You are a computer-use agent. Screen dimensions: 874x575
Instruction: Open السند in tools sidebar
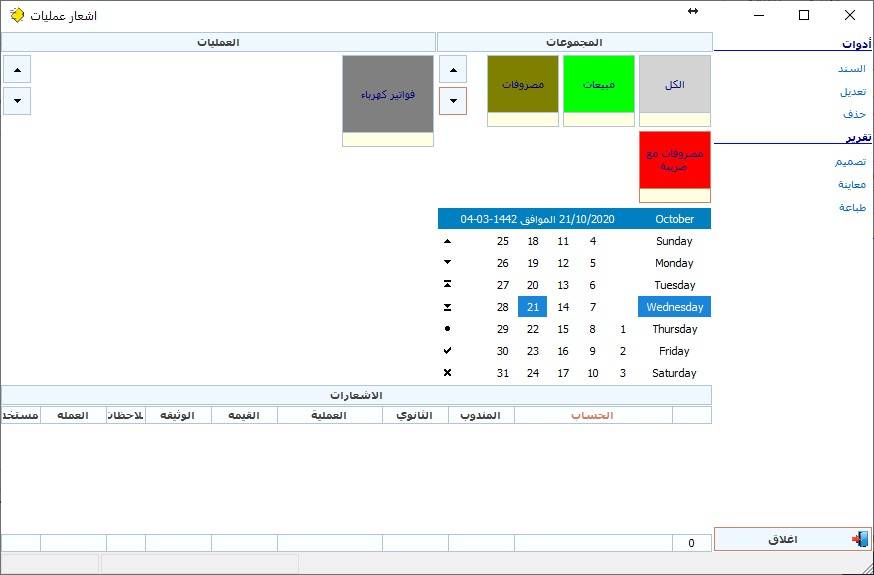click(852, 69)
